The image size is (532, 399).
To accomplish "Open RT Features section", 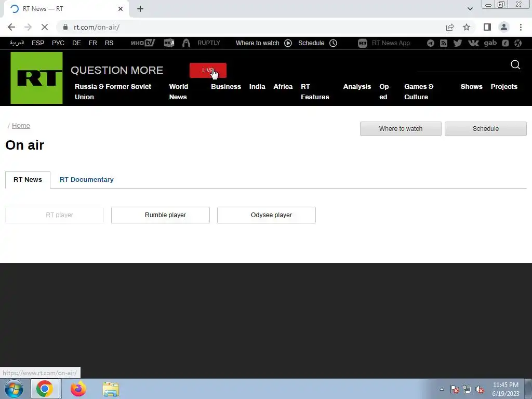I will (x=315, y=91).
